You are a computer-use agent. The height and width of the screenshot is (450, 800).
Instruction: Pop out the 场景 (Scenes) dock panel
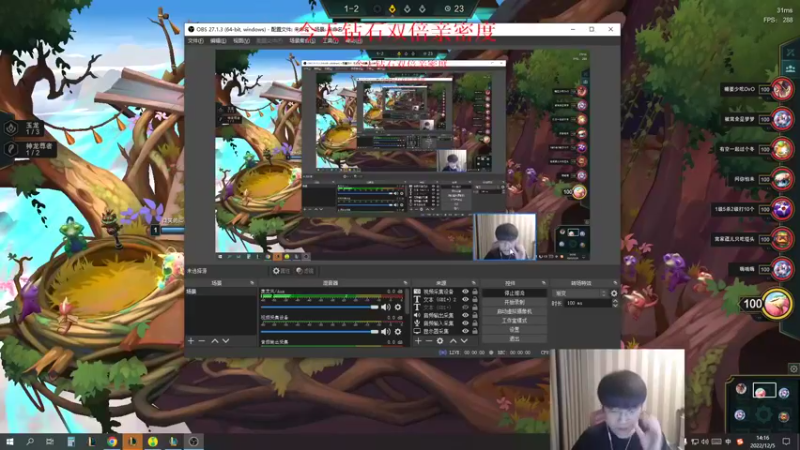point(252,283)
